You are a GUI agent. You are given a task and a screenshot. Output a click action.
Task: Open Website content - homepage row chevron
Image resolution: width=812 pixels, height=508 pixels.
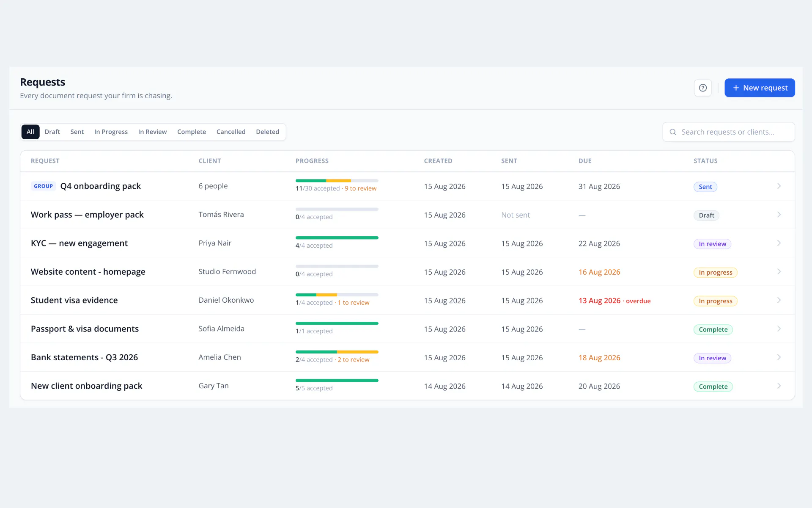(x=779, y=272)
